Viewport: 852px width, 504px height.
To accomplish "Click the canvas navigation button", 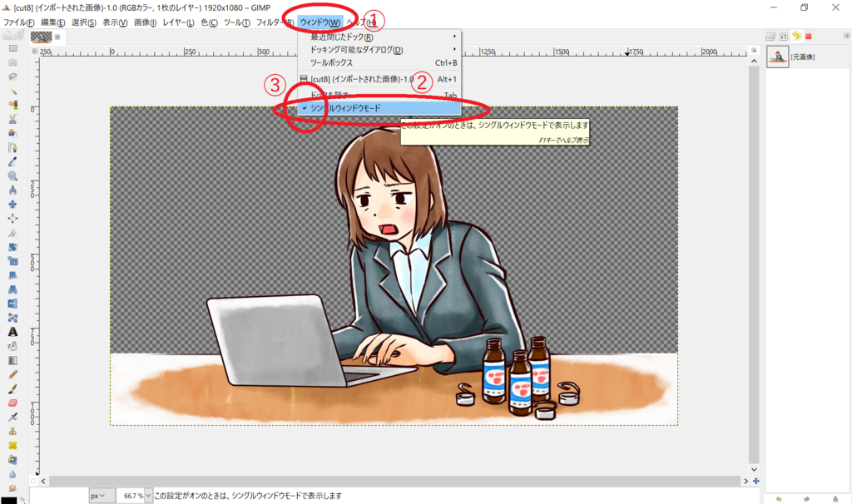I will click(755, 482).
